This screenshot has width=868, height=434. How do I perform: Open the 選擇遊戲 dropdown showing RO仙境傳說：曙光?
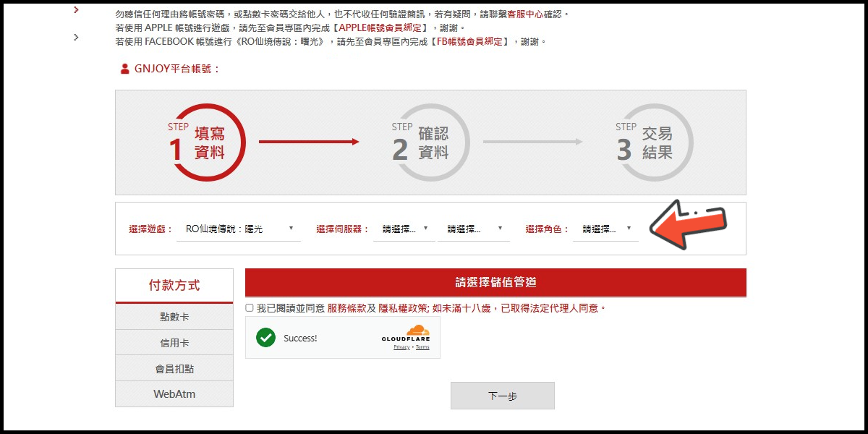(239, 229)
